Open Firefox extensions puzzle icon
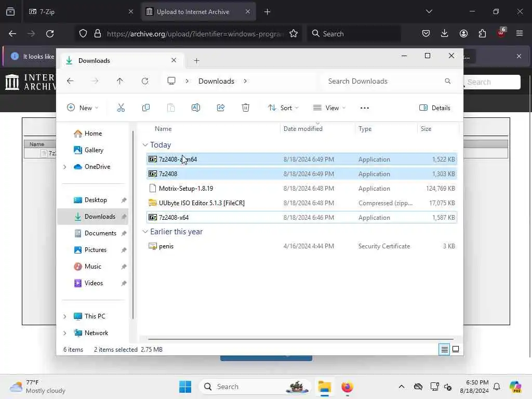The width and height of the screenshot is (532, 399). tap(482, 34)
